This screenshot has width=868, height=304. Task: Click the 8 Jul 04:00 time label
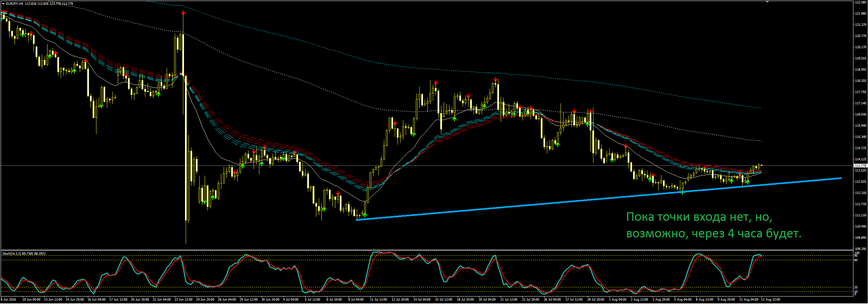pos(356,300)
